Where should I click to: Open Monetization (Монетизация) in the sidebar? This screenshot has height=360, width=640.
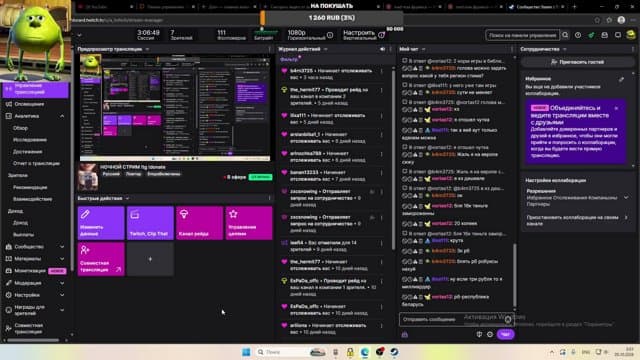point(30,271)
